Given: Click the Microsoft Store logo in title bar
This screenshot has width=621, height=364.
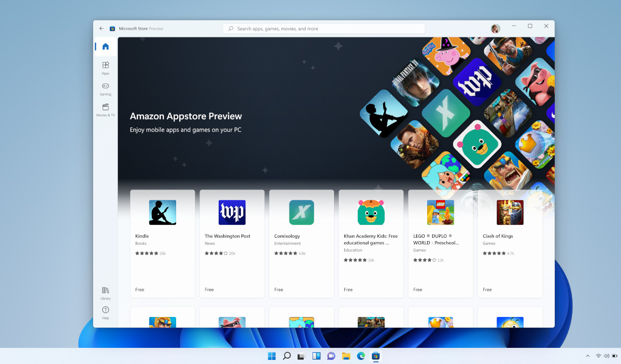Looking at the screenshot, I should tap(112, 29).
